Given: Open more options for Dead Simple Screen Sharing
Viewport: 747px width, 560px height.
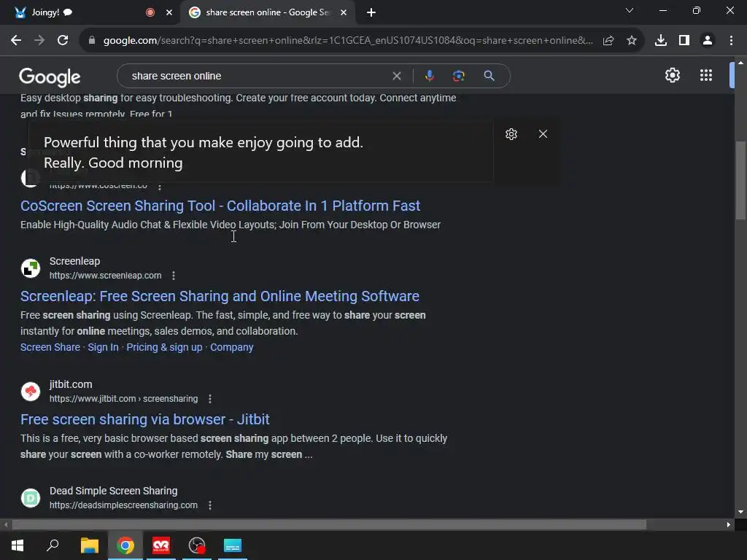Looking at the screenshot, I should pos(210,505).
